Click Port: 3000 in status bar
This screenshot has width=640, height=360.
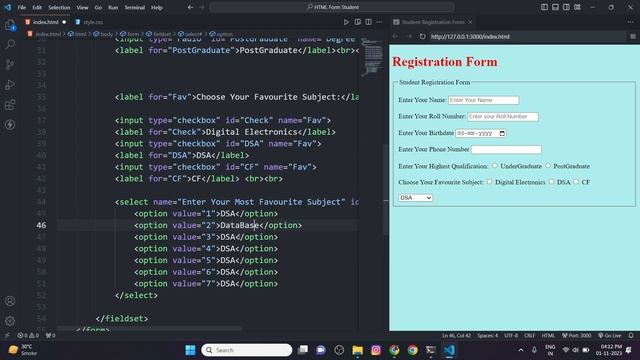pos(577,336)
